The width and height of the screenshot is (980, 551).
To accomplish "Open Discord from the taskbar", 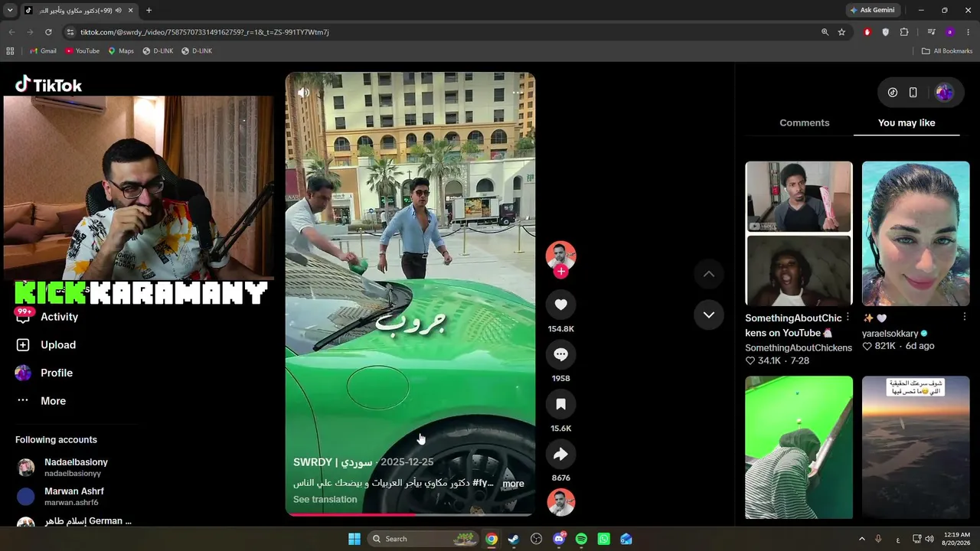I will [x=559, y=539].
